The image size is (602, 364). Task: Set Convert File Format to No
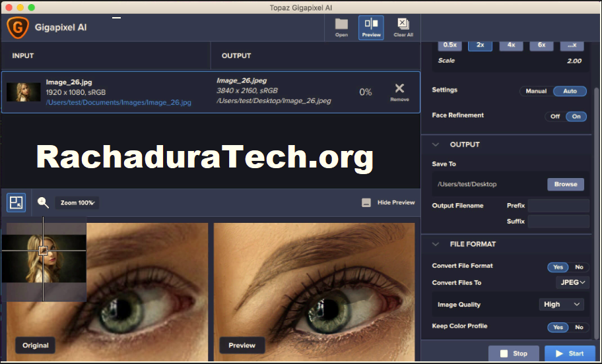tap(579, 267)
